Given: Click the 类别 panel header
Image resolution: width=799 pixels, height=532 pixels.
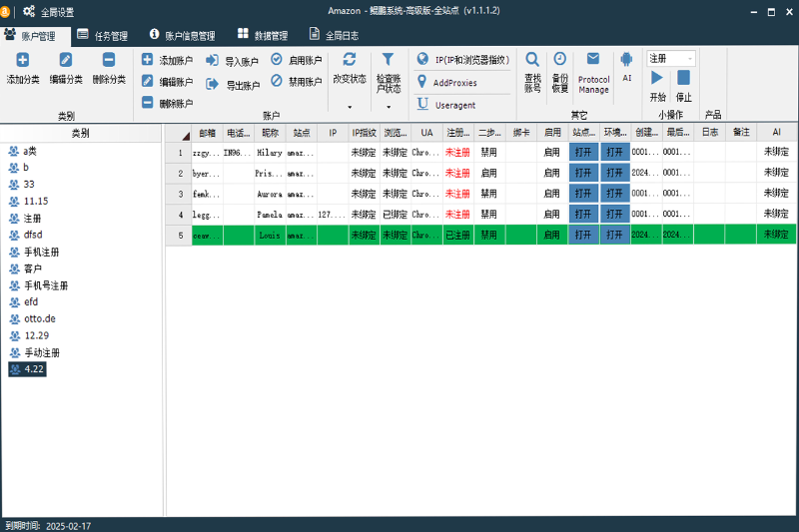Looking at the screenshot, I should click(81, 134).
